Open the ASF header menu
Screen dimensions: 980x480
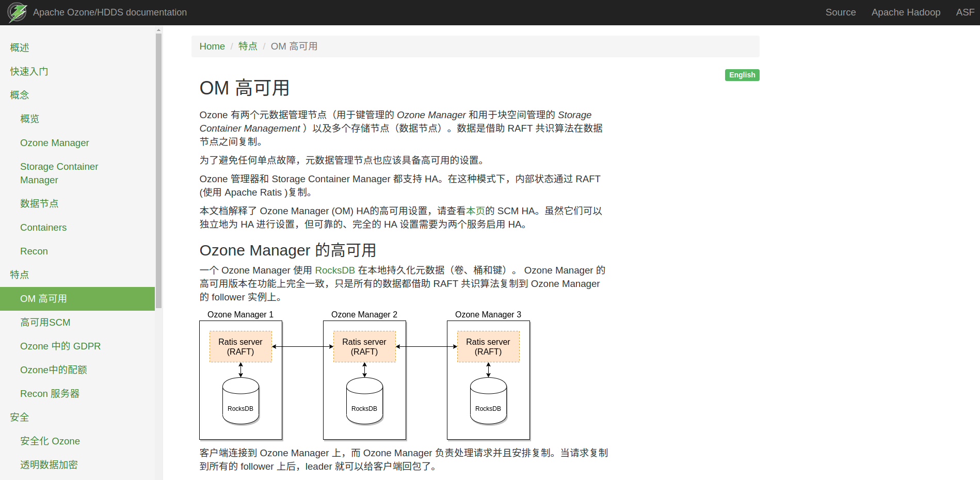tap(965, 12)
